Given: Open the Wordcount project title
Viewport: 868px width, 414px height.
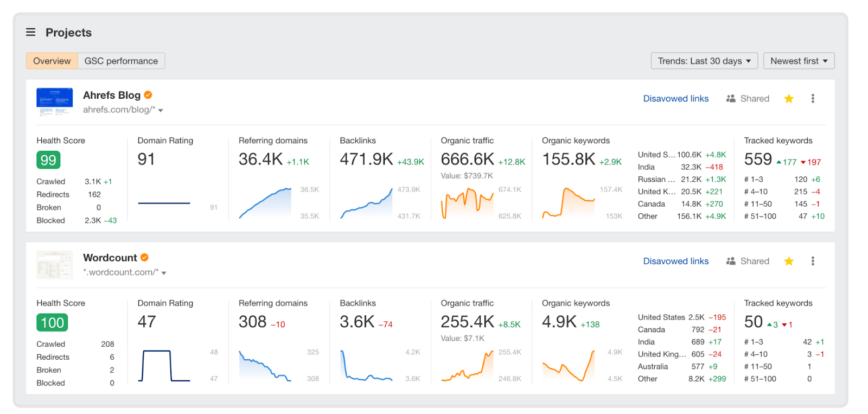Looking at the screenshot, I should pyautogui.click(x=110, y=258).
